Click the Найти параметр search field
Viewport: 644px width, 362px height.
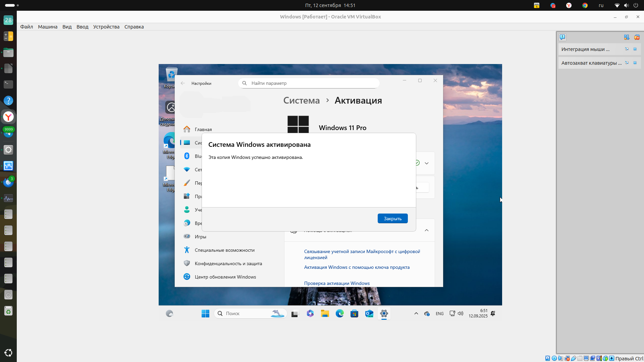[x=309, y=83]
